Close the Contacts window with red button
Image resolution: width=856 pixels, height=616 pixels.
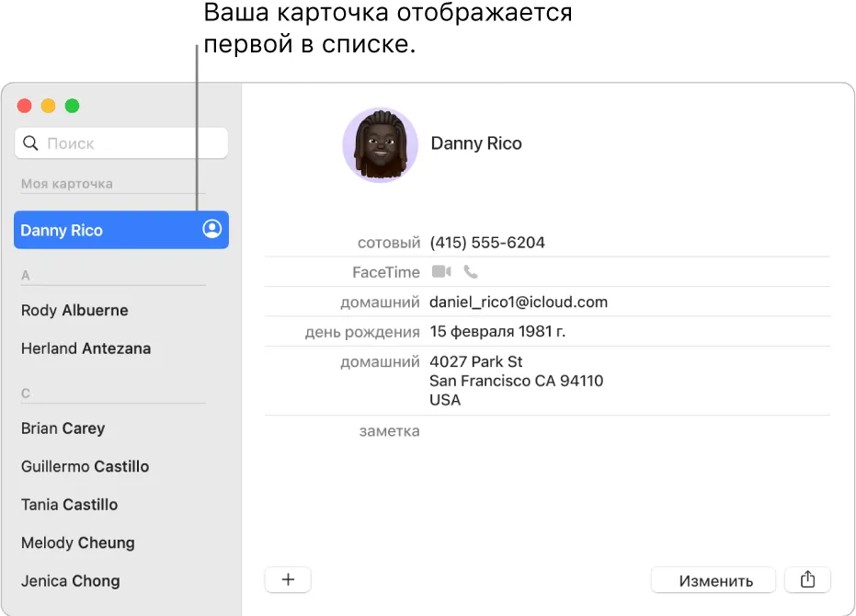pos(25,106)
